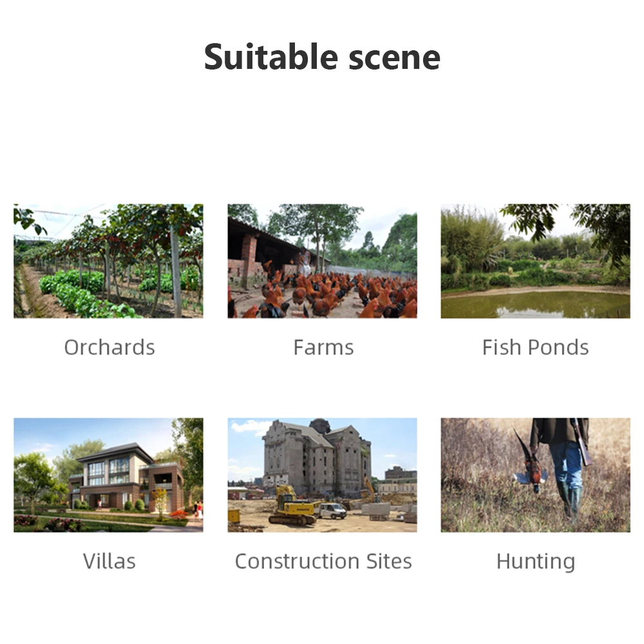Click the brick shed in Farms photo
Screen dimensions: 644x644
pyautogui.click(x=248, y=254)
